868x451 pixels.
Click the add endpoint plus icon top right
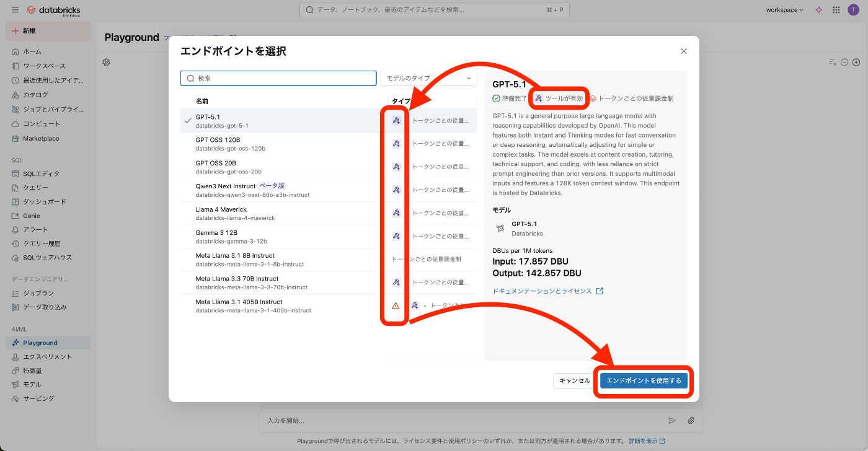pyautogui.click(x=856, y=62)
